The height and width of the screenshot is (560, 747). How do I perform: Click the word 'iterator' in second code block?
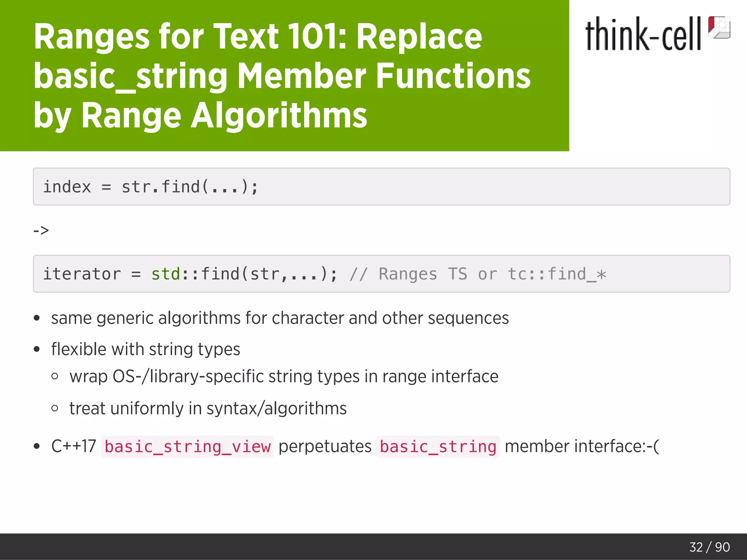coord(82,274)
